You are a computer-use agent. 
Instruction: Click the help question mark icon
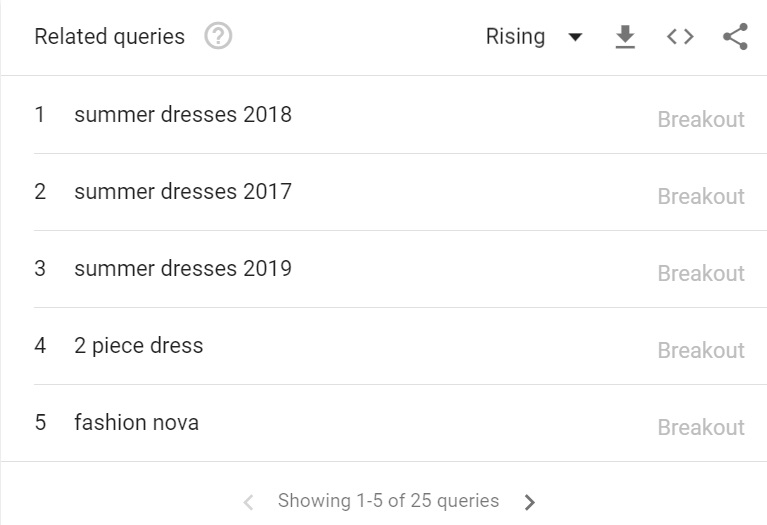[218, 36]
